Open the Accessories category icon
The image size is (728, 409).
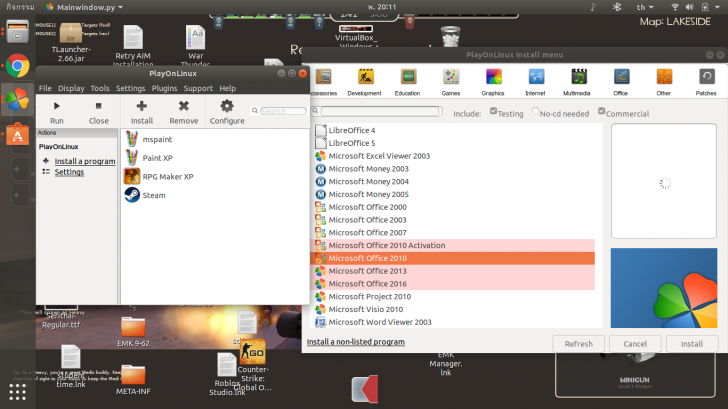[324, 82]
